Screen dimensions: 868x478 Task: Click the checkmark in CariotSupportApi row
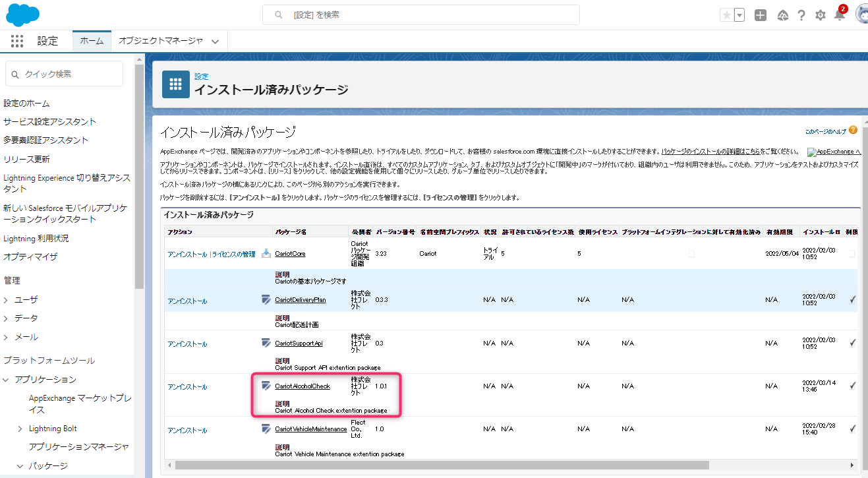(x=854, y=343)
